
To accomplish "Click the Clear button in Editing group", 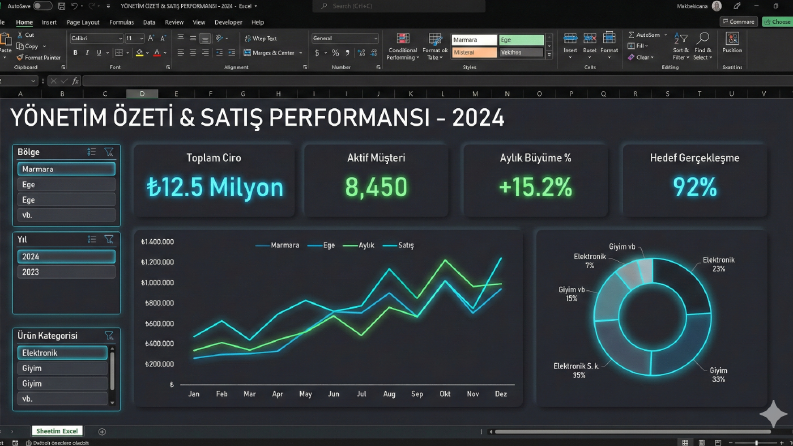I will (641, 57).
